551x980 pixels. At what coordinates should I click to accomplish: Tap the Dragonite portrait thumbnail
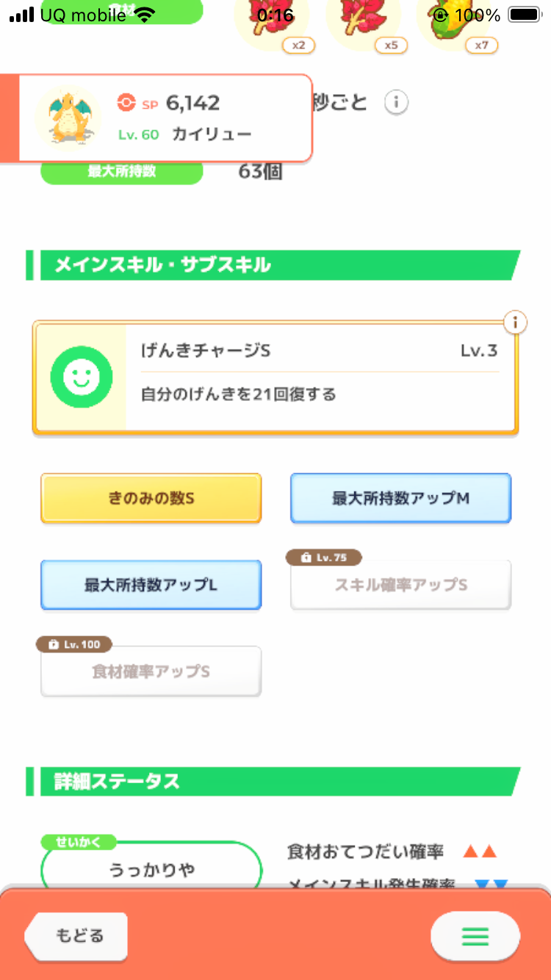(x=68, y=118)
